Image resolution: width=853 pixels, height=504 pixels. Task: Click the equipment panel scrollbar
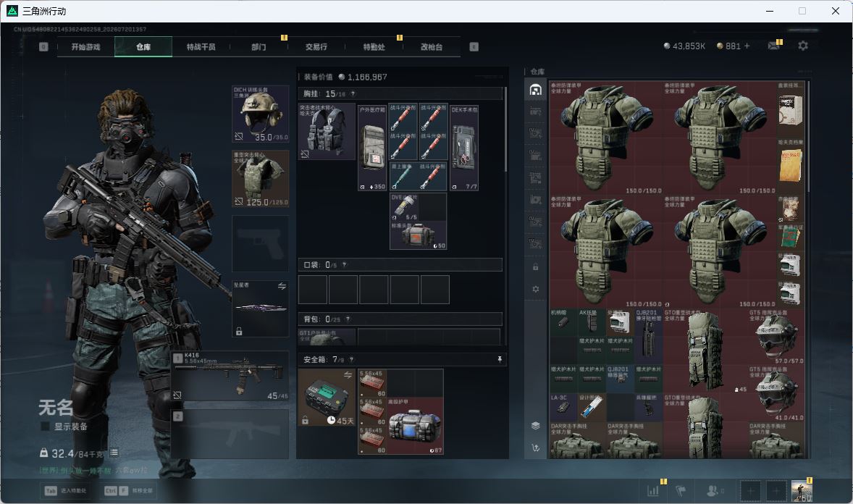click(x=506, y=129)
